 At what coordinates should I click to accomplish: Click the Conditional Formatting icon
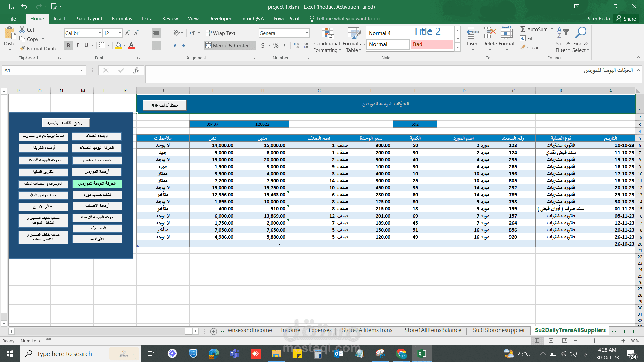[x=327, y=34]
